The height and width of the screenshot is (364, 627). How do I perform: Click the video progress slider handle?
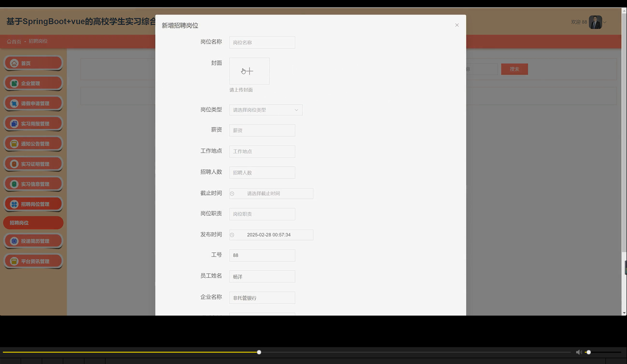point(259,352)
